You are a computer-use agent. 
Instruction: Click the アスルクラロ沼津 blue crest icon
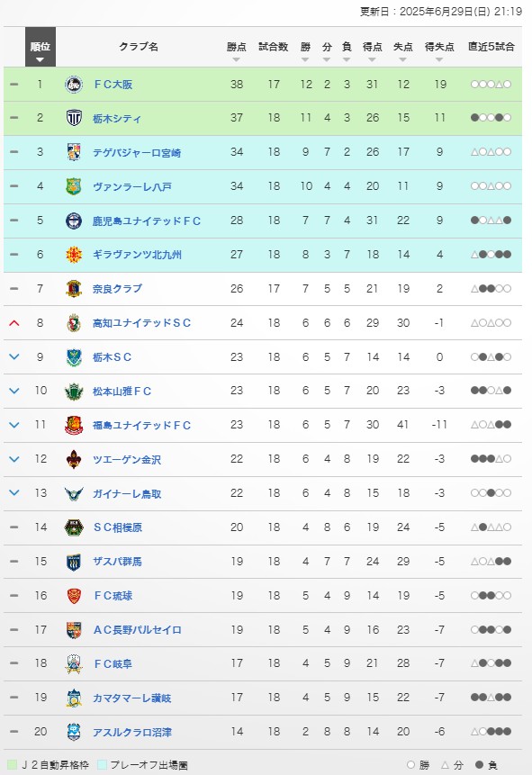click(x=74, y=732)
